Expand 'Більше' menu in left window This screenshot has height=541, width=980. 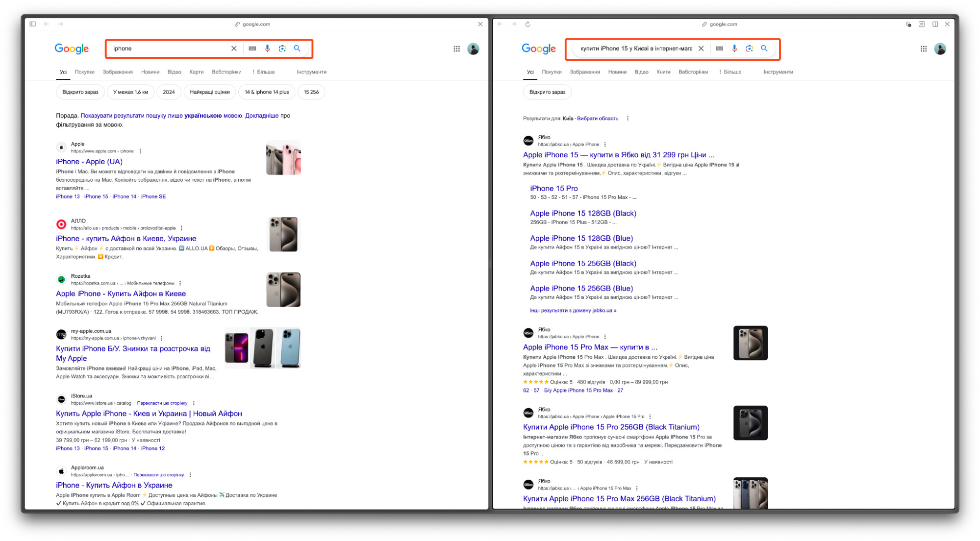pos(263,72)
